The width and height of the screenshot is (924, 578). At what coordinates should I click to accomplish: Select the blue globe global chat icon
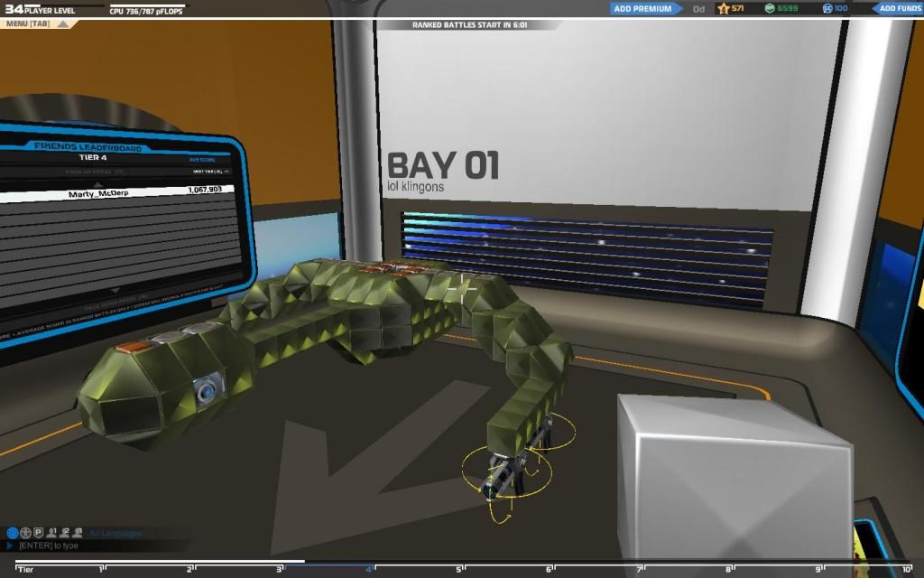pyautogui.click(x=13, y=533)
